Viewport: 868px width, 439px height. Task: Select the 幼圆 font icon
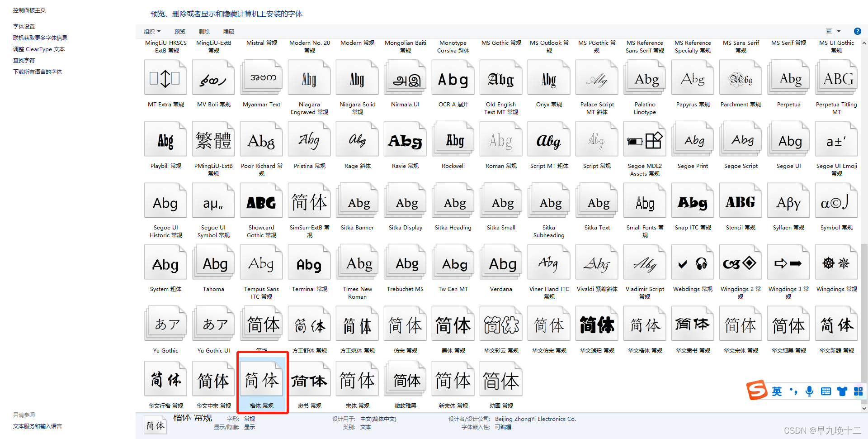point(501,379)
